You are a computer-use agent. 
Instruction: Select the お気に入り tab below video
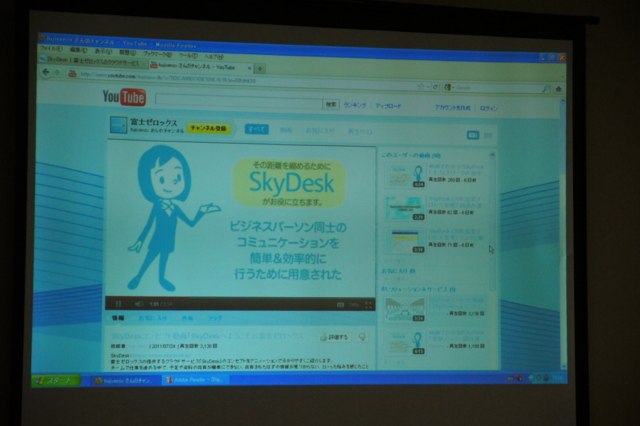pos(152,318)
